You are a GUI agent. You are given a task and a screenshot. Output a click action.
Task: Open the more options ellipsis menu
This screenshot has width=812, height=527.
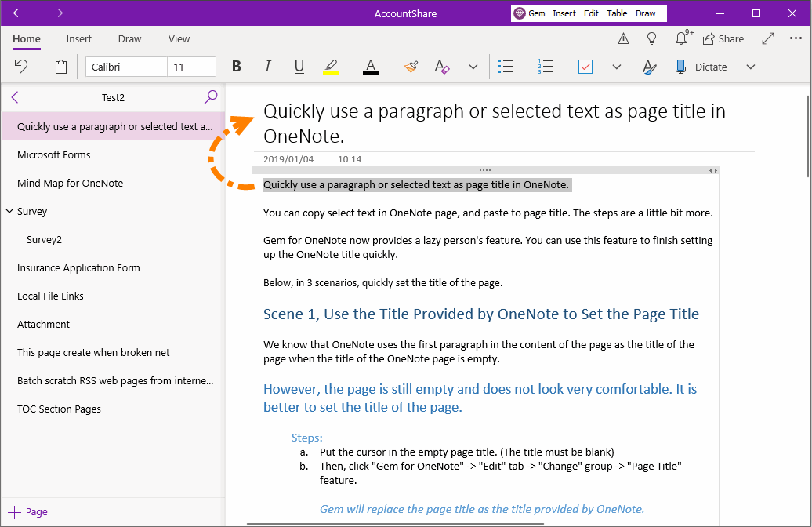point(796,38)
